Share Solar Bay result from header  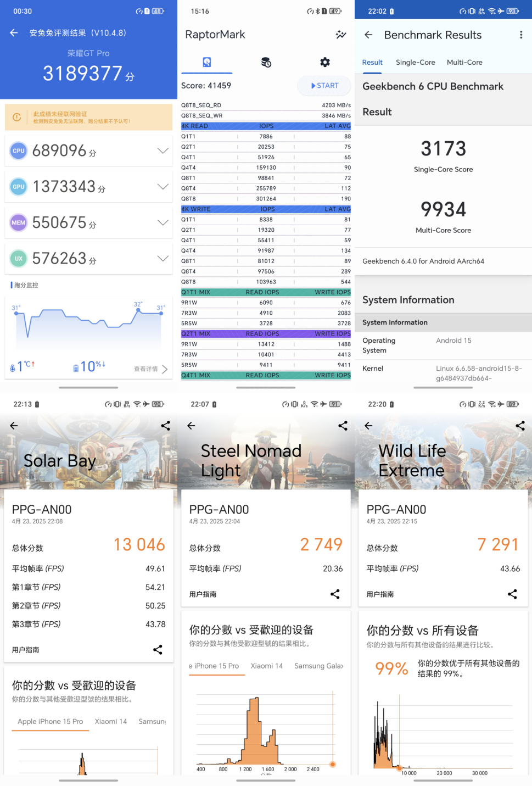165,426
